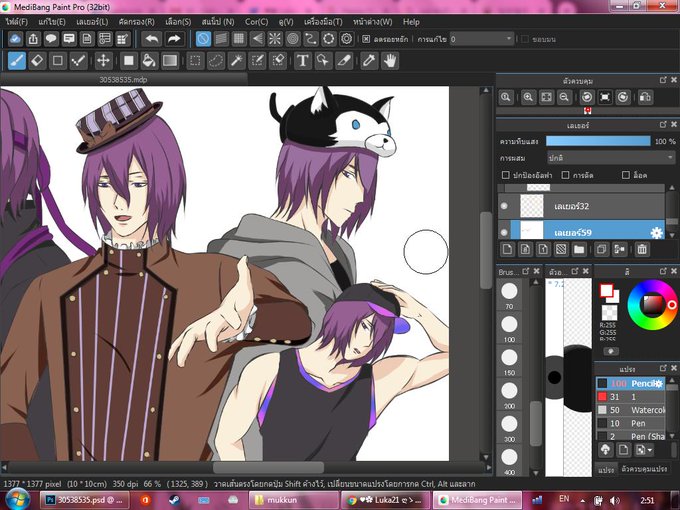Toggle the stabilizer checkbox in toolbar
Screen dimensions: 680x510
[x=366, y=39]
